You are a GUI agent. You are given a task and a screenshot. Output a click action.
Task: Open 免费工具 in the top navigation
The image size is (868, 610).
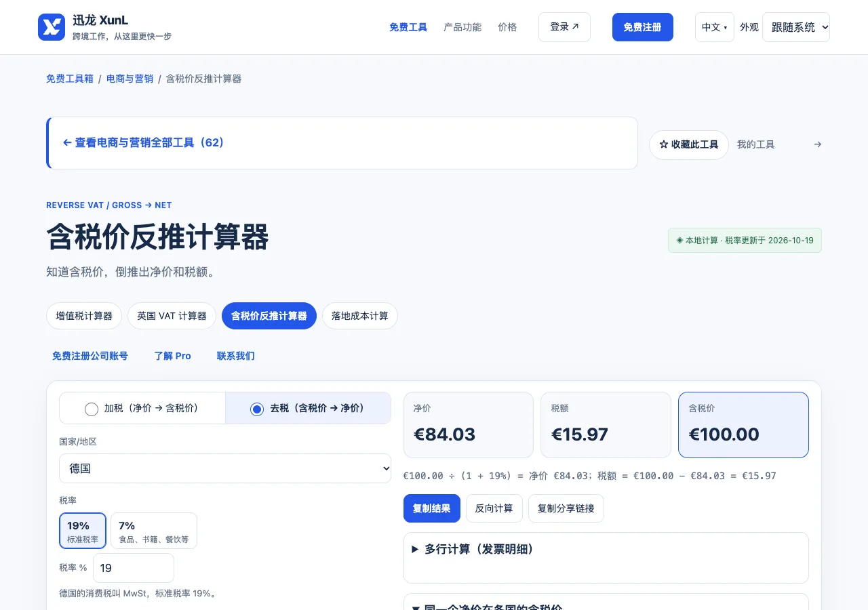coord(408,27)
